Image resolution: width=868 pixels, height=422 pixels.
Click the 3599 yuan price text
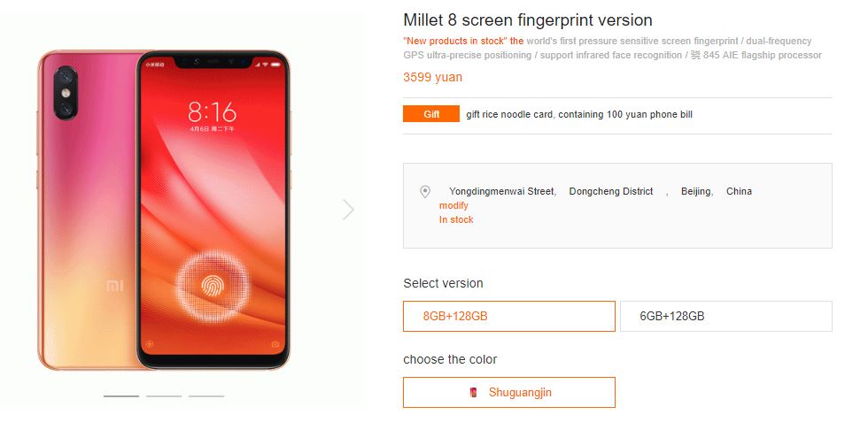click(x=432, y=78)
